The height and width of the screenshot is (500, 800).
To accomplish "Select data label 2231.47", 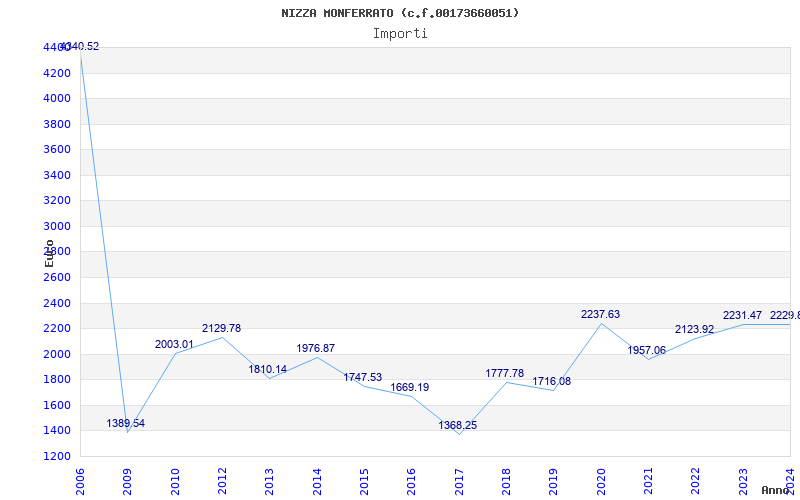I will click(x=742, y=316).
